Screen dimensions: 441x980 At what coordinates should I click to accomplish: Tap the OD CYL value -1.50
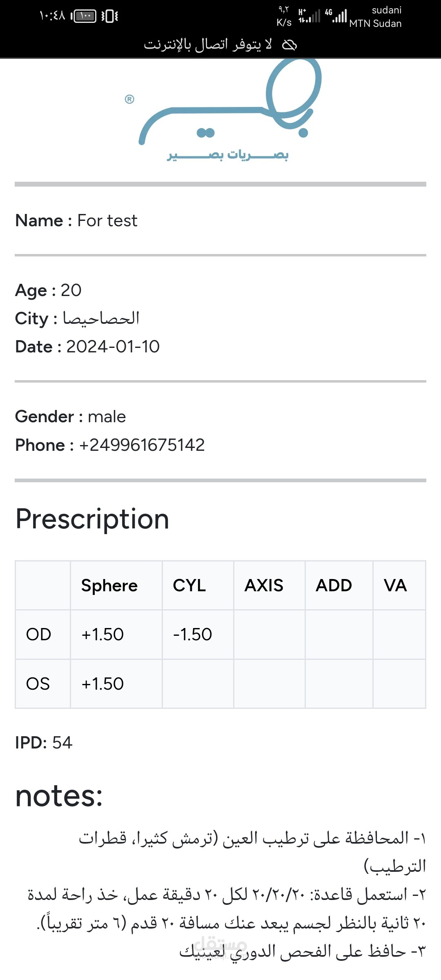192,635
